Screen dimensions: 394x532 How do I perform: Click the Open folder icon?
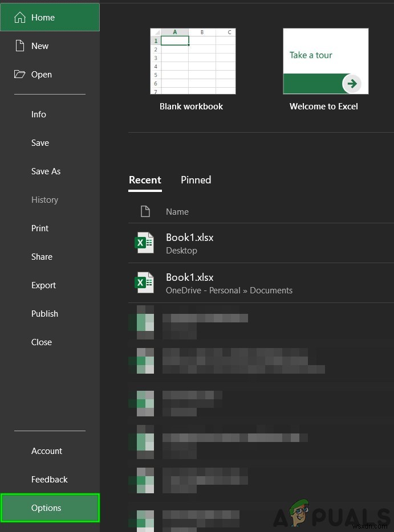point(20,75)
